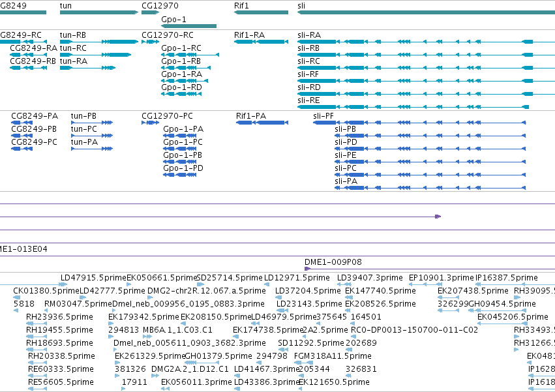
Task: Click protein CG8249-PC
Action: pyautogui.click(x=22, y=149)
